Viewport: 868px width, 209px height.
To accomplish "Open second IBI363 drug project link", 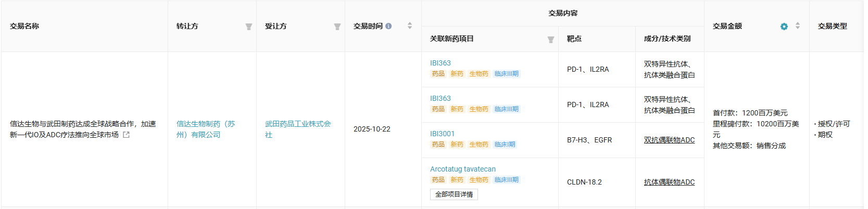I will click(441, 98).
